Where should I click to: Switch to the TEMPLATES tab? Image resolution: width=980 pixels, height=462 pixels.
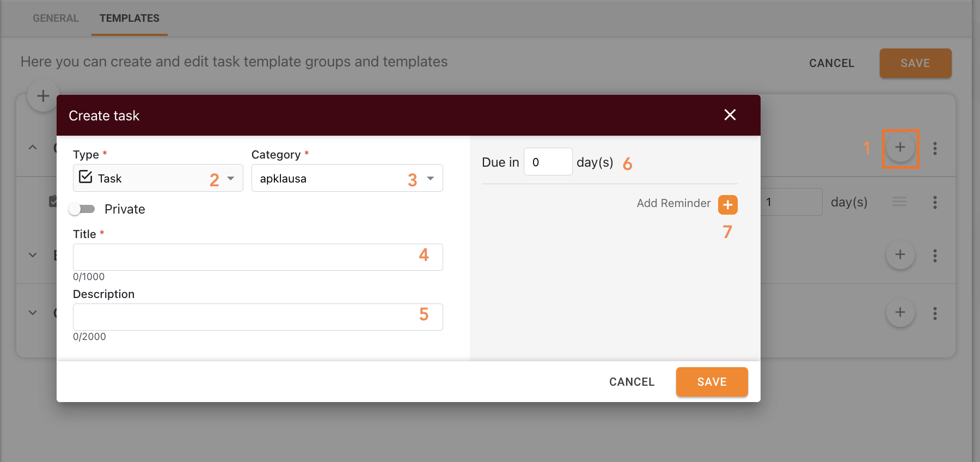[128, 18]
